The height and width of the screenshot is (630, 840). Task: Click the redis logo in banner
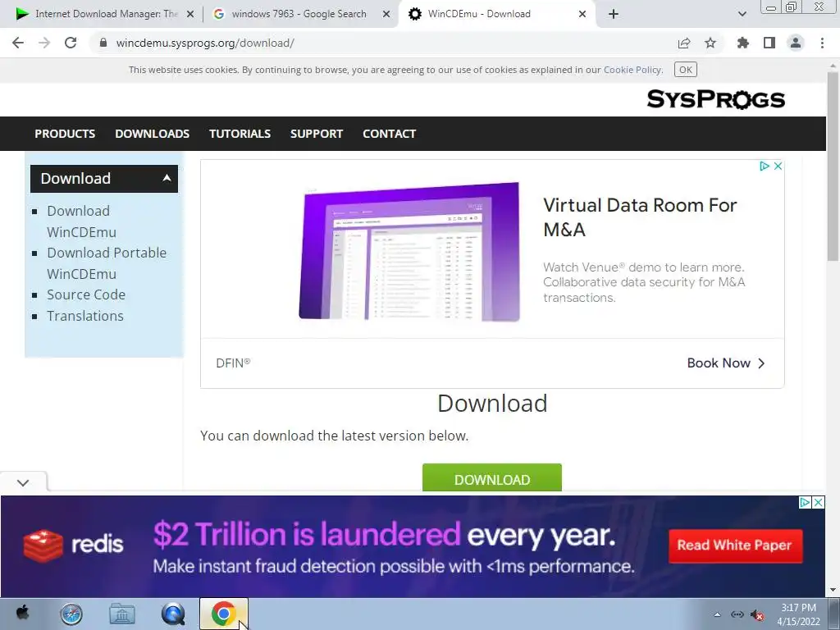(x=73, y=545)
